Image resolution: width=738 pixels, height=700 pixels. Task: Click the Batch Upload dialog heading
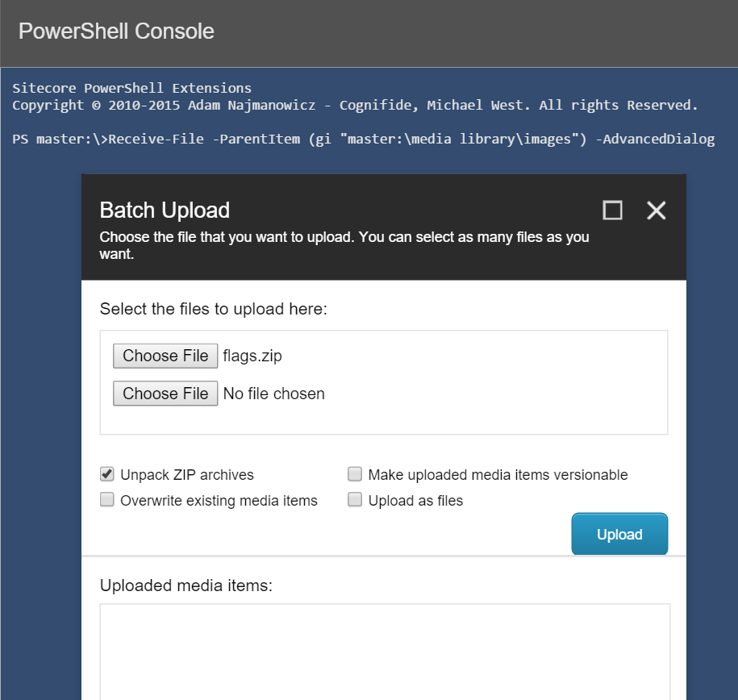coord(165,210)
